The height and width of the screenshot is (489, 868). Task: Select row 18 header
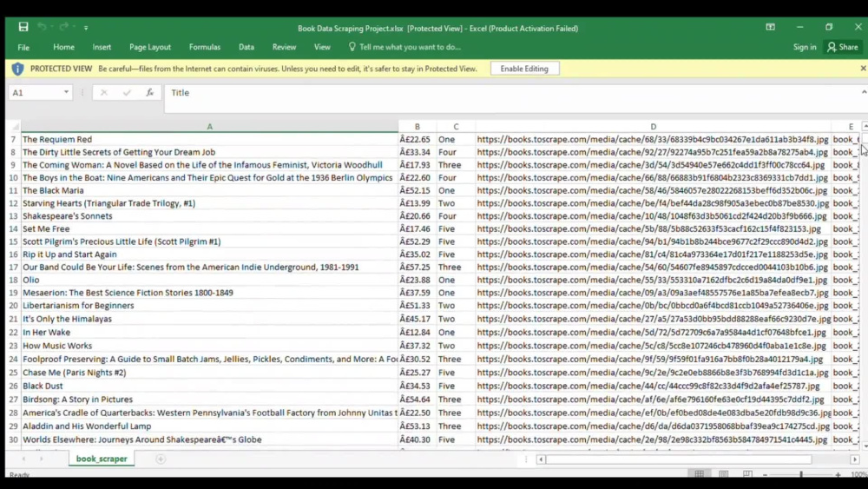coord(13,280)
